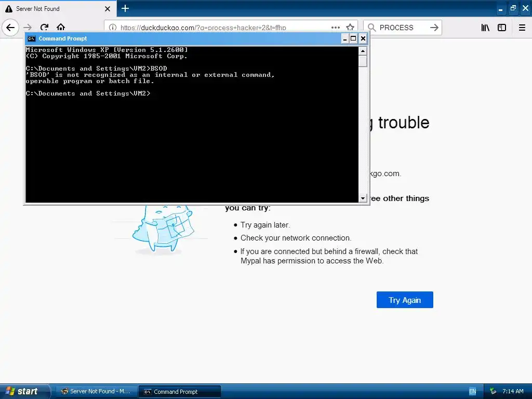Click Command Prompt scrollbar up arrow
The image size is (532, 399).
click(x=363, y=51)
